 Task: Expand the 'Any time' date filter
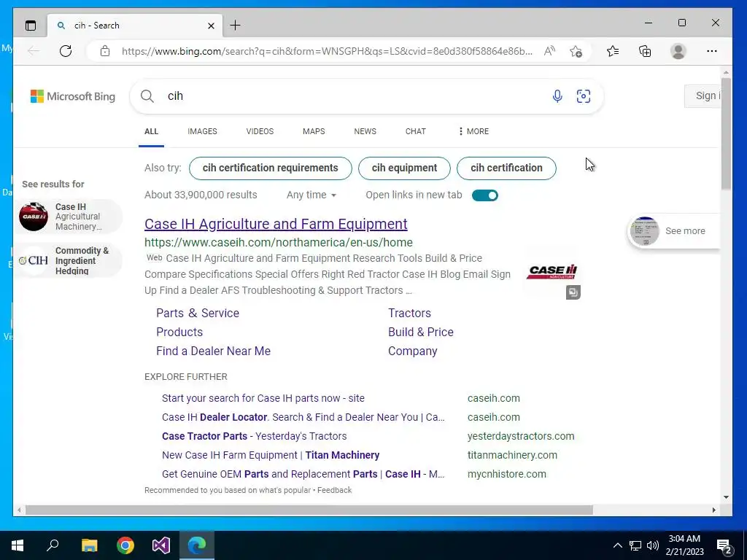point(311,195)
